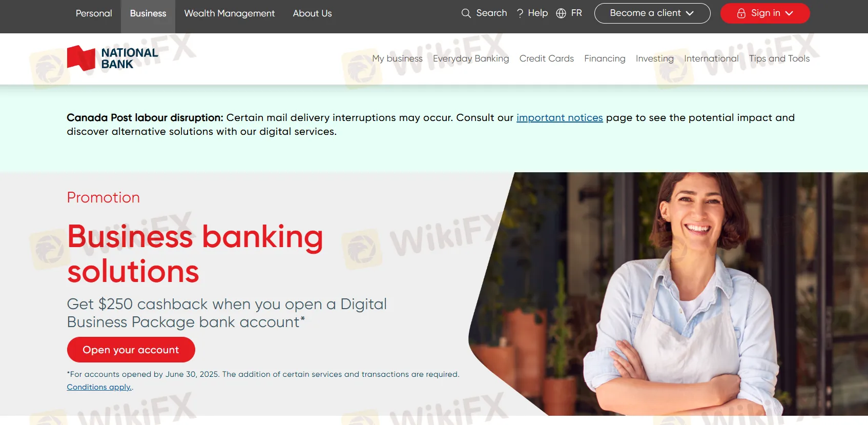
Task: Click the Open your account button
Action: (131, 350)
